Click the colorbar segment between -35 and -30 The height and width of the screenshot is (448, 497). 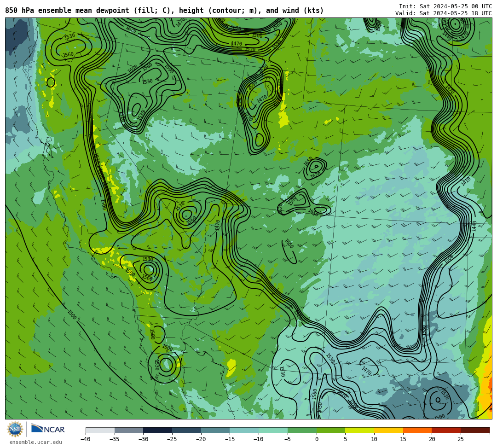point(129,430)
